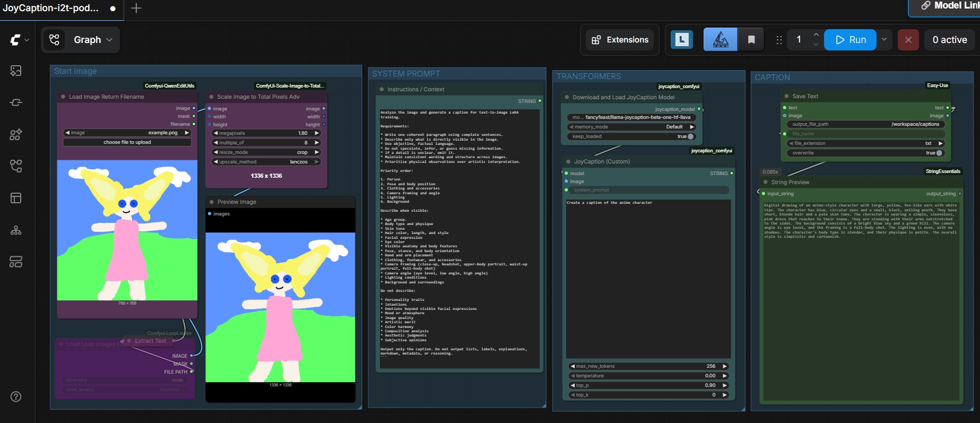Collapse Download and Load JoyCaption Model node
This screenshot has height=423, width=980.
click(567, 97)
